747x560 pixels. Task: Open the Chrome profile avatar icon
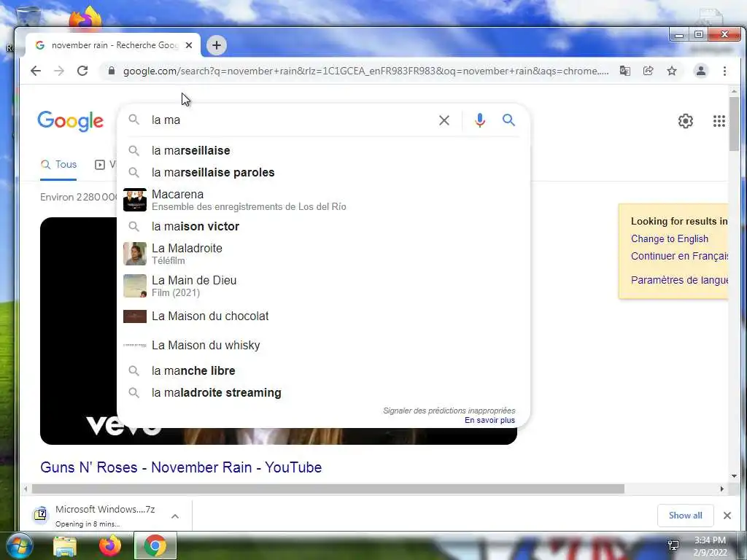[x=701, y=71]
